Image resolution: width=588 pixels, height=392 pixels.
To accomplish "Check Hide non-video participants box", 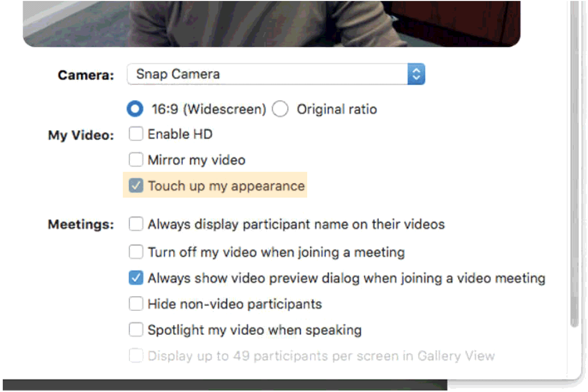I will click(x=136, y=304).
